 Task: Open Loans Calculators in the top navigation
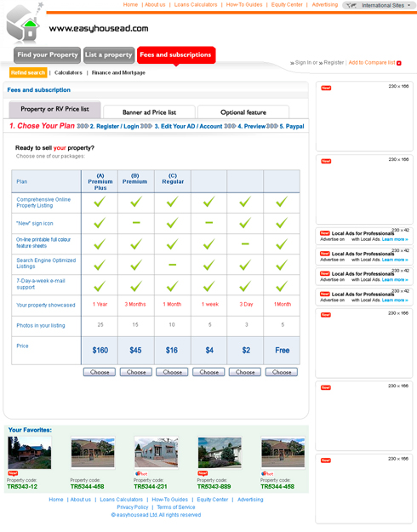tap(196, 5)
